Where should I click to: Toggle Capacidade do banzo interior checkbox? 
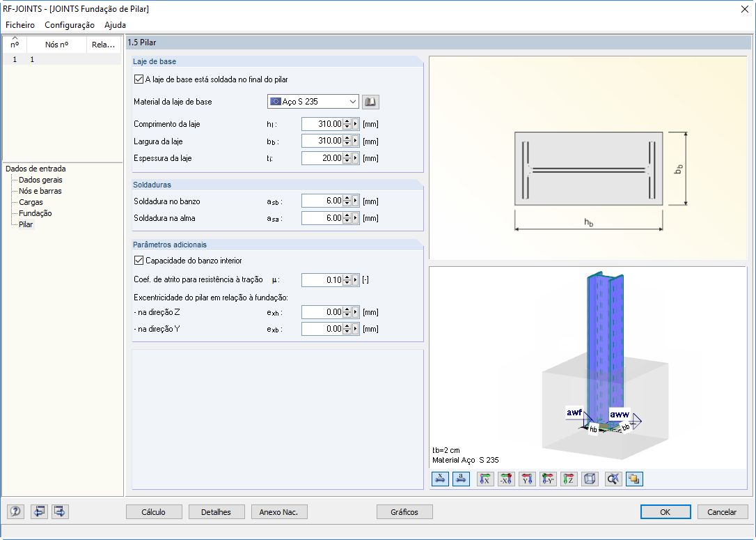139,261
